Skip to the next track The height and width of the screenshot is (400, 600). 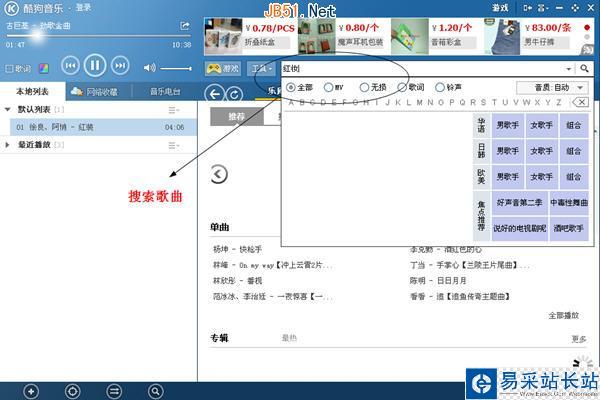coord(120,65)
